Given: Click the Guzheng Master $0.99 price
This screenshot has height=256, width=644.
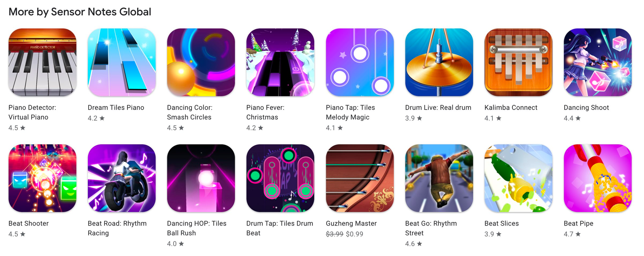Looking at the screenshot, I should tap(355, 234).
